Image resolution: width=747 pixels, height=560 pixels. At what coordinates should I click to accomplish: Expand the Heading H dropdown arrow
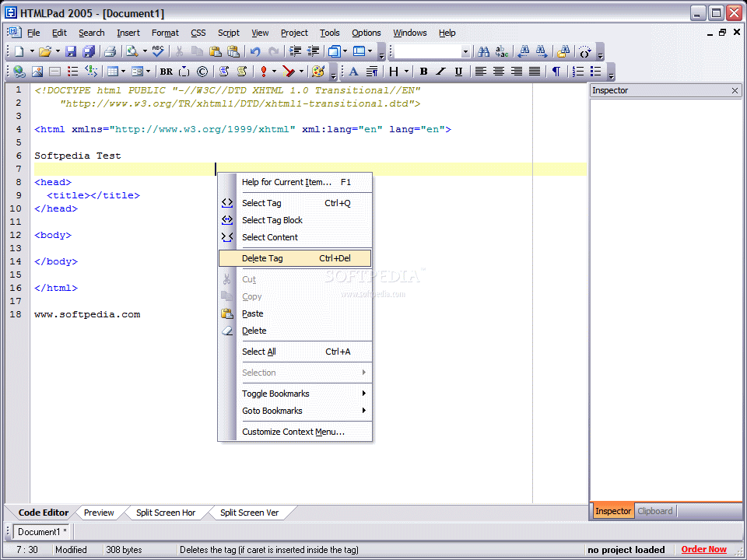[x=406, y=72]
